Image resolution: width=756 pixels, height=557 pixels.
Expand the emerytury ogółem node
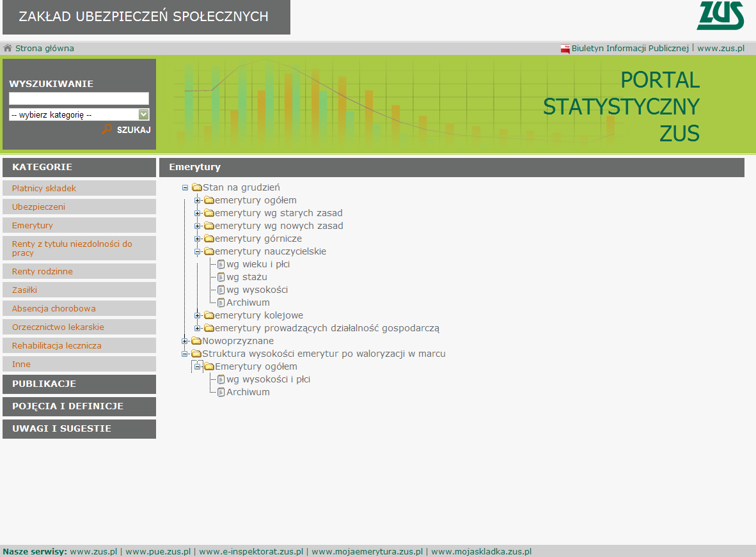click(197, 200)
